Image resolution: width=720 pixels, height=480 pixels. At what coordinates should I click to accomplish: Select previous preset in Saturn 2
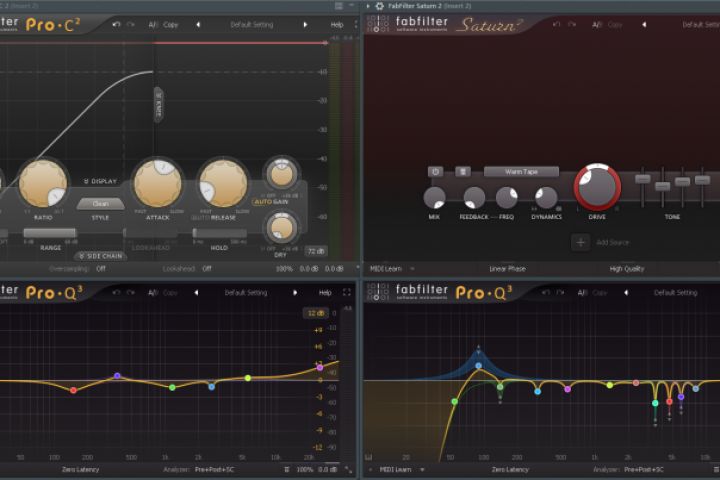pos(644,24)
